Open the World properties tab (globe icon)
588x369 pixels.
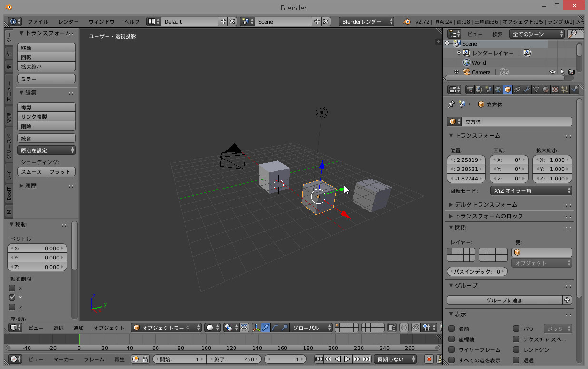pyautogui.click(x=498, y=90)
